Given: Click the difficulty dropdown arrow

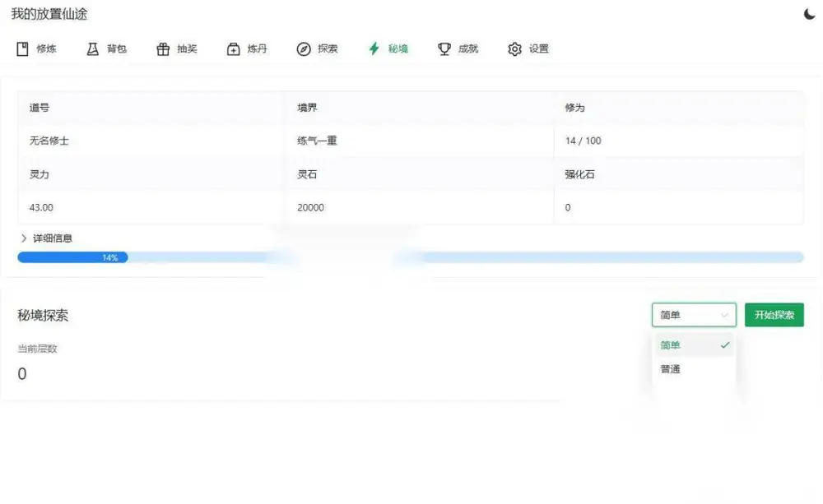Looking at the screenshot, I should [x=724, y=315].
